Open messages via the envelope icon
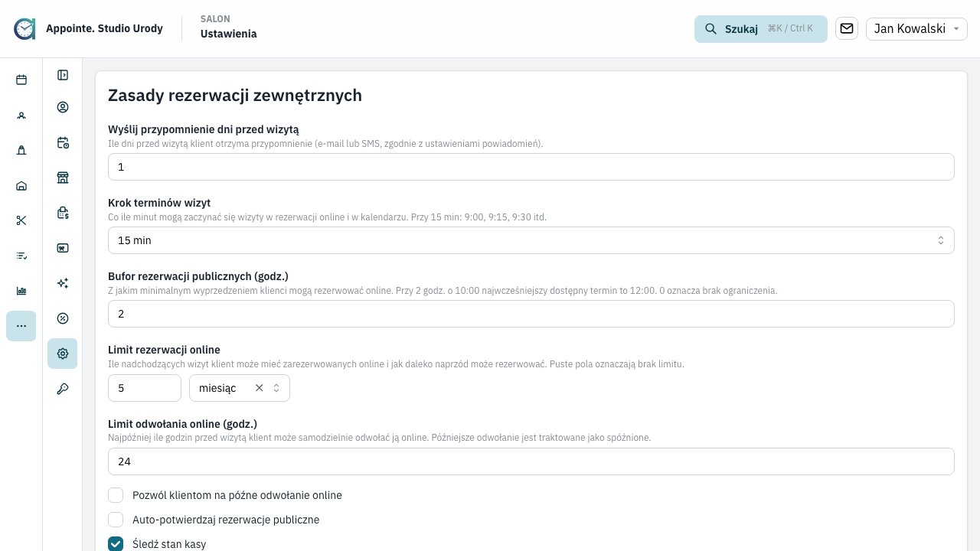980x551 pixels. [x=847, y=28]
